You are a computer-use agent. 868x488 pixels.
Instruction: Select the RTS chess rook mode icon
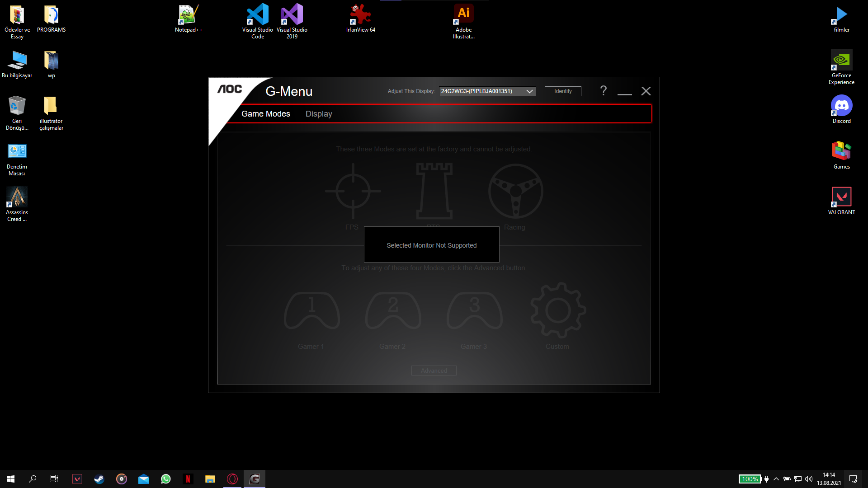point(434,191)
